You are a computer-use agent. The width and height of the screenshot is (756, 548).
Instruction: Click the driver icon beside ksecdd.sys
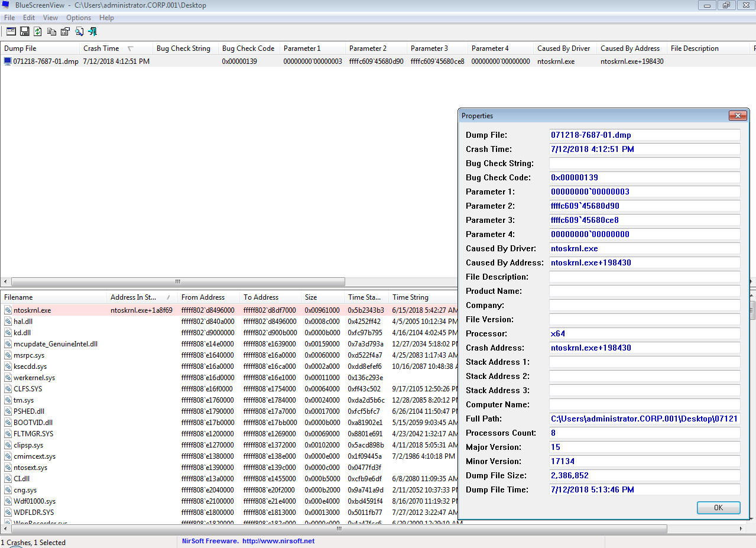click(8, 367)
